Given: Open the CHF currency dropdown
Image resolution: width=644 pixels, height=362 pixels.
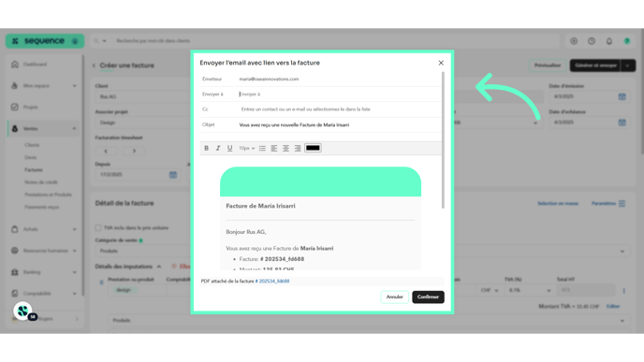Looking at the screenshot, I should click(490, 291).
